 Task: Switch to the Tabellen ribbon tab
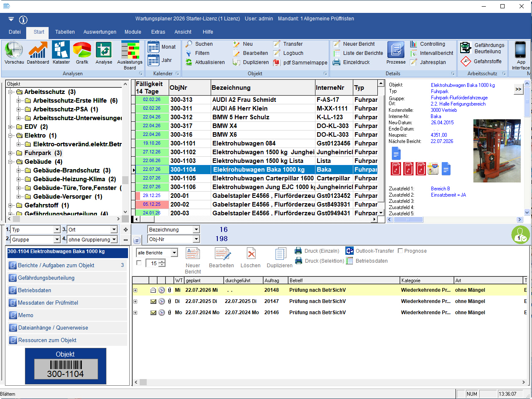tap(65, 32)
